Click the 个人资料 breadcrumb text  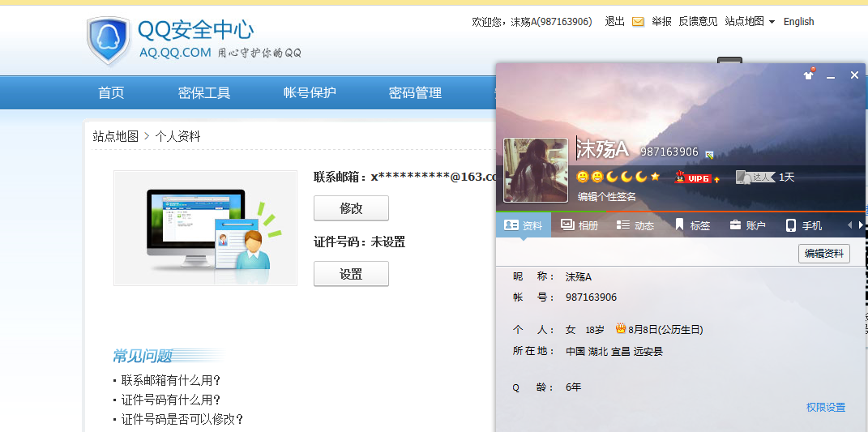[177, 136]
